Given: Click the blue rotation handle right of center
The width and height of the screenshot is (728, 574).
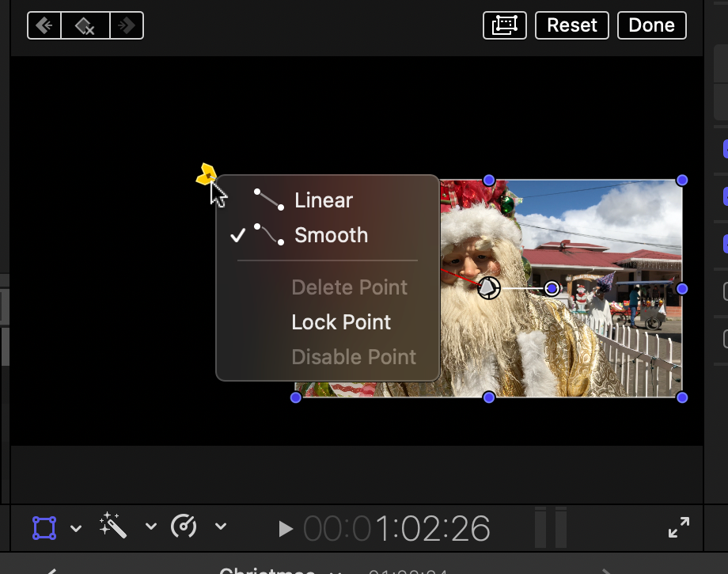Looking at the screenshot, I should [x=552, y=288].
